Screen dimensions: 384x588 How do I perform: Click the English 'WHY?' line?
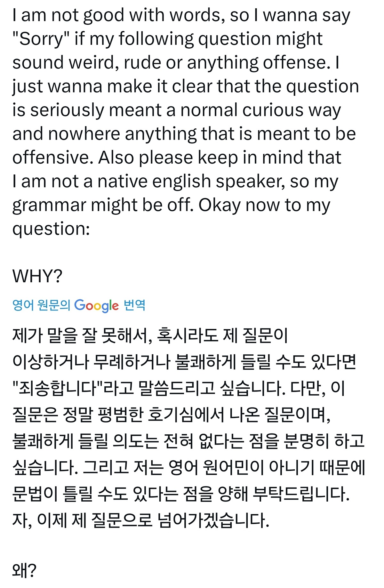click(x=37, y=276)
